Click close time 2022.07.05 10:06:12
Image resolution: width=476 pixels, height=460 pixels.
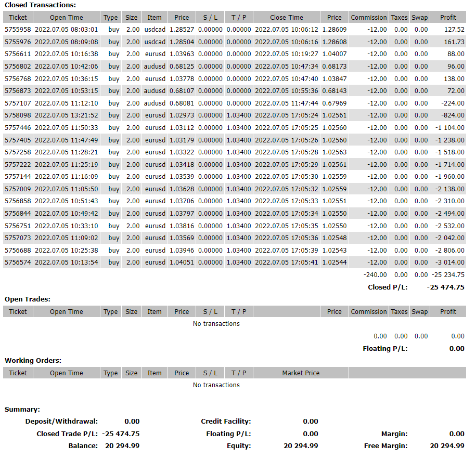pos(287,30)
